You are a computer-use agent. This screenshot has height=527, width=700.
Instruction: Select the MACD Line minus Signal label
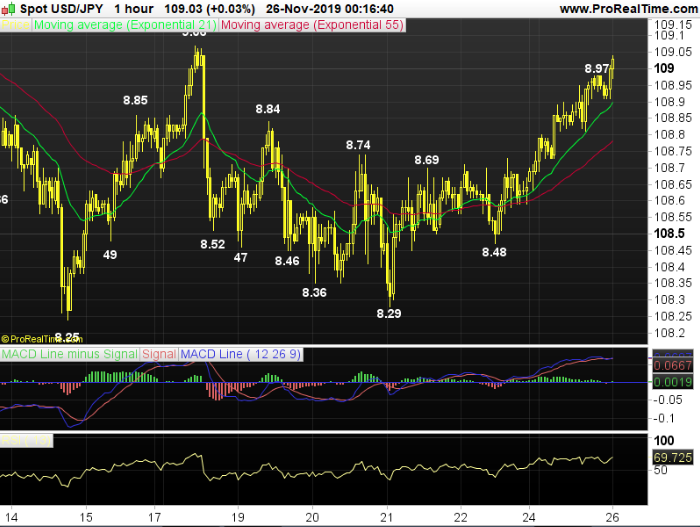coord(70,354)
